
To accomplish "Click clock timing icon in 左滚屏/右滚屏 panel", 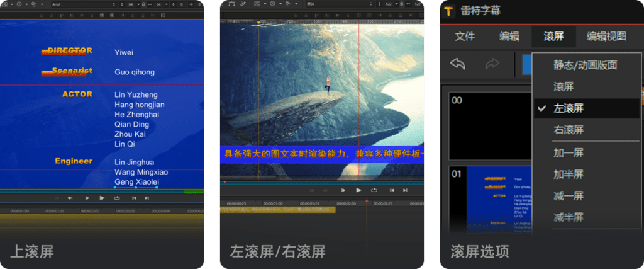I will [x=273, y=4].
